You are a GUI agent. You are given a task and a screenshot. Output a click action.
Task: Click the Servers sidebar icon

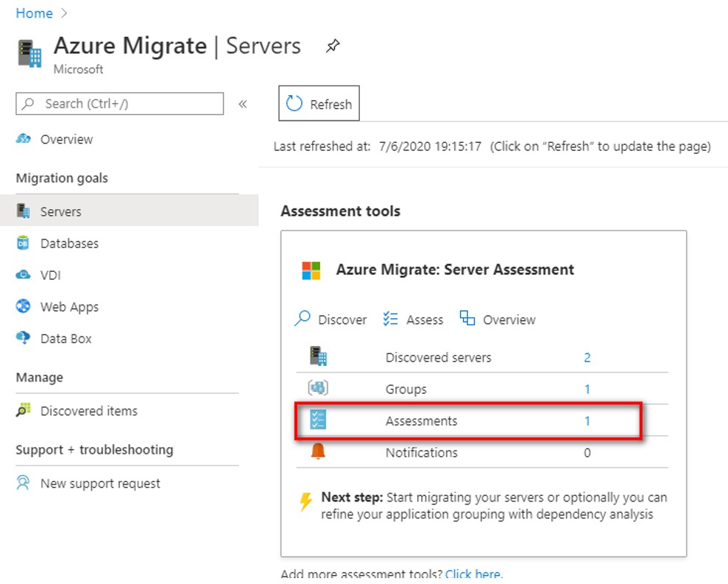click(24, 211)
